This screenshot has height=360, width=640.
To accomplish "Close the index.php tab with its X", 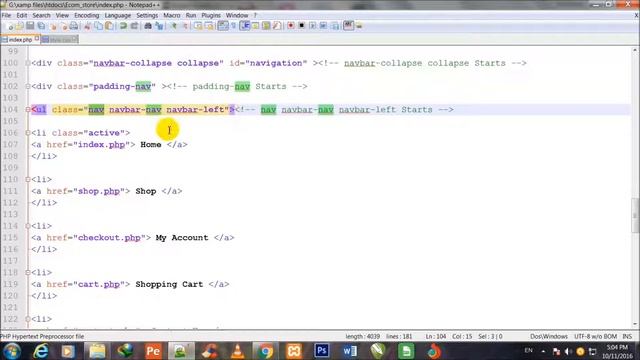I will tap(37, 38).
